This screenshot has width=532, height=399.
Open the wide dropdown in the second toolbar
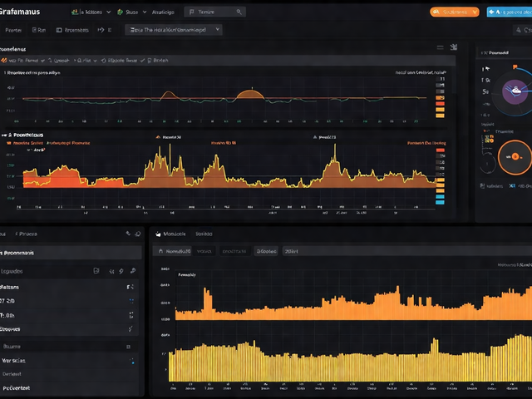[174, 30]
